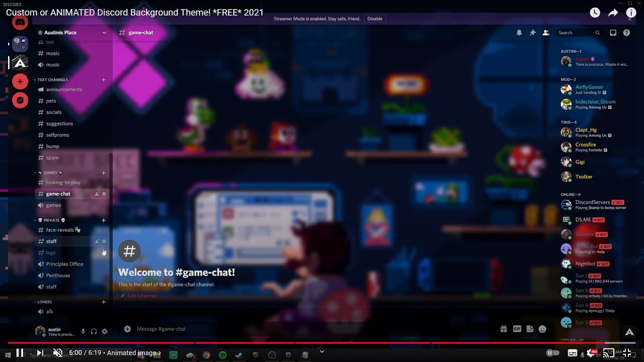This screenshot has width=644, height=362.
Task: Open the Discord inbox icon
Action: pyautogui.click(x=613, y=33)
